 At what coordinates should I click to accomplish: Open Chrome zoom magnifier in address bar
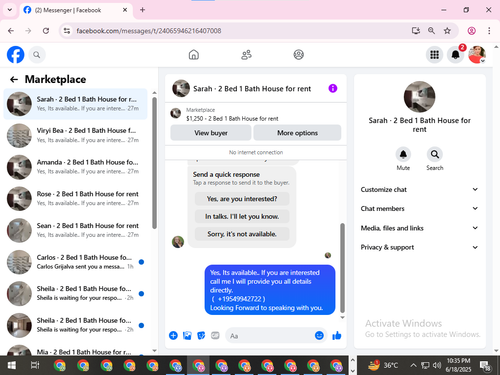click(x=431, y=31)
